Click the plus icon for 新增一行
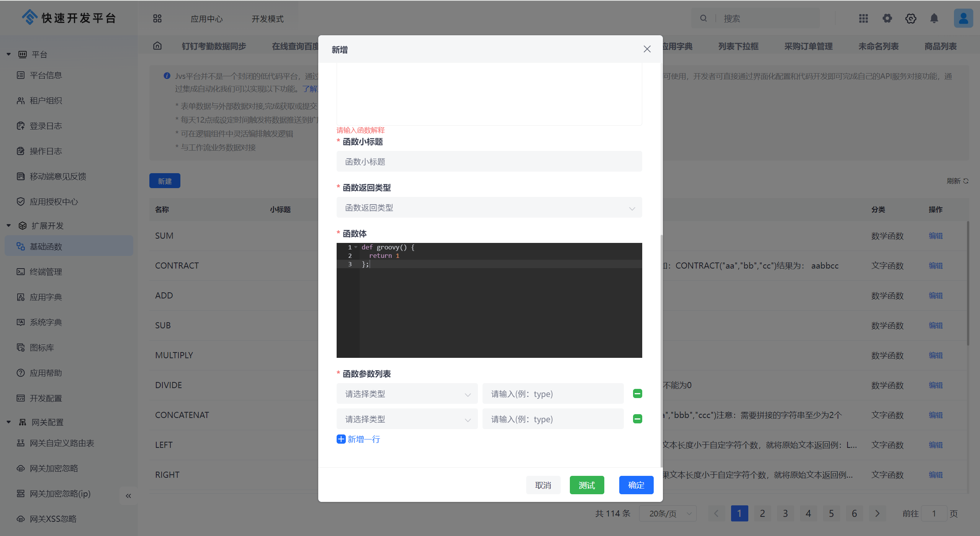This screenshot has width=980, height=536. click(x=341, y=439)
